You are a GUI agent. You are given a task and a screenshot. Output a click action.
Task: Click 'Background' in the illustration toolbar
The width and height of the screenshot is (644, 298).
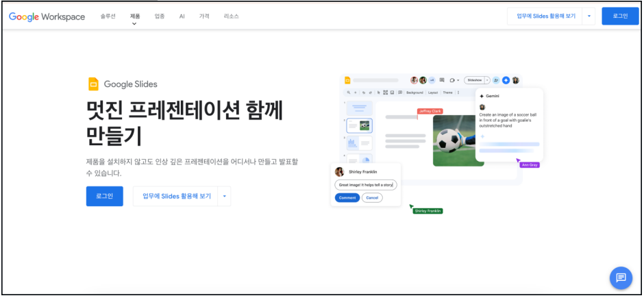tap(414, 92)
